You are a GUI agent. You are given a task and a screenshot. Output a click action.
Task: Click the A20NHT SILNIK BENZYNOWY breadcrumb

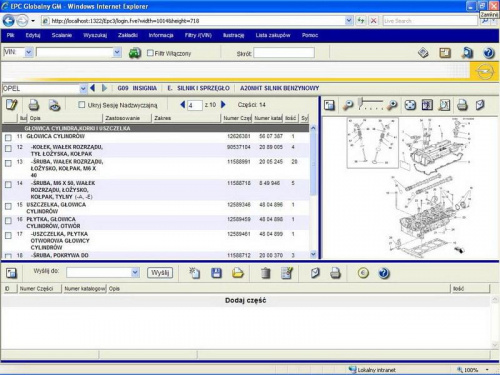279,88
